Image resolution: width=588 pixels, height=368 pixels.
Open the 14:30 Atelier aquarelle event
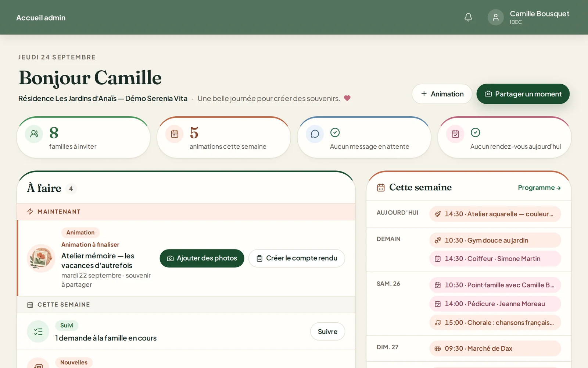tap(495, 214)
